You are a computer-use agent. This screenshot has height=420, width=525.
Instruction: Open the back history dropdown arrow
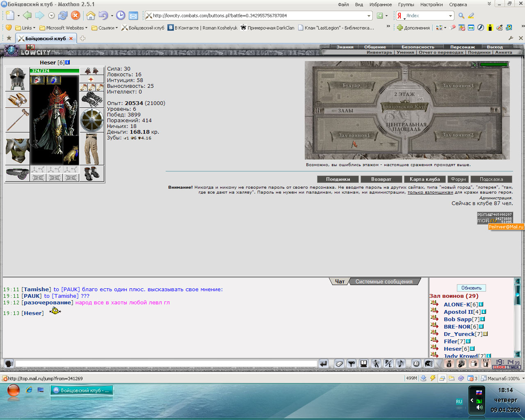tap(51, 16)
